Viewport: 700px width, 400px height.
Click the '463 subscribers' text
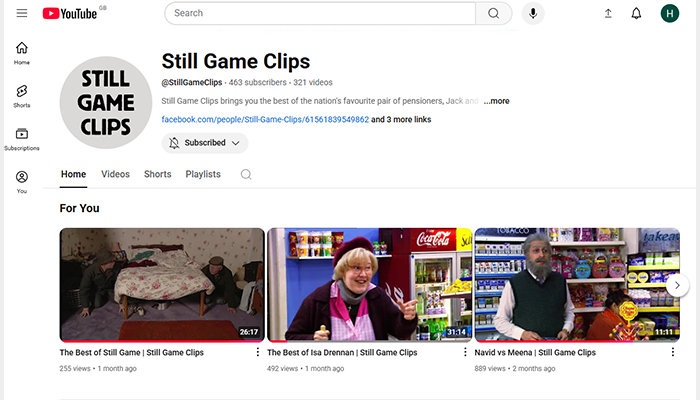tap(258, 82)
